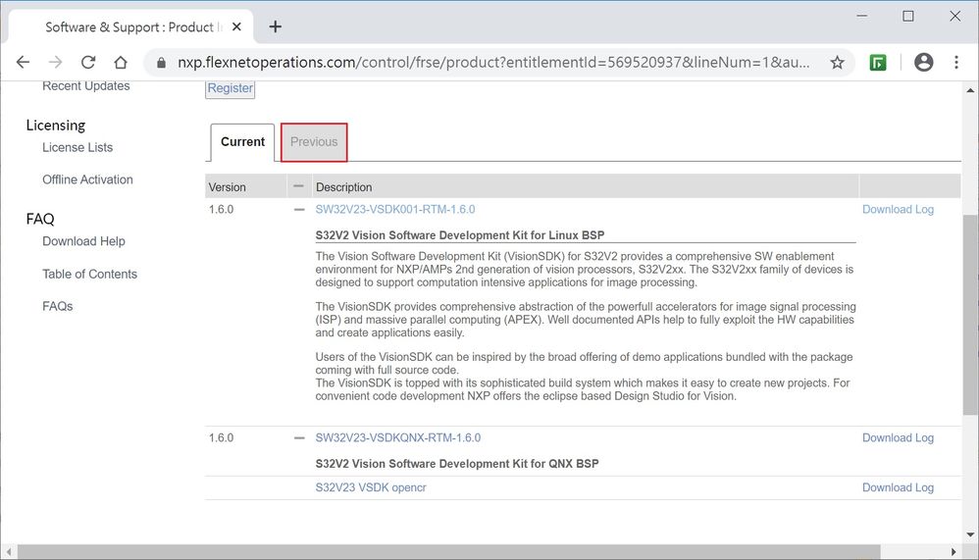Maximize the browser window
Image resolution: width=979 pixels, height=560 pixels.
(x=908, y=17)
